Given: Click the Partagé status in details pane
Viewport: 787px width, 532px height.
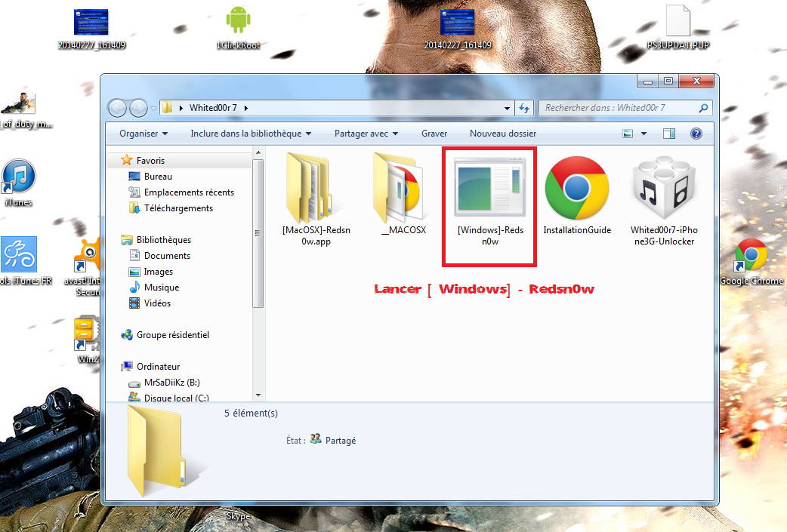Looking at the screenshot, I should pos(341,440).
